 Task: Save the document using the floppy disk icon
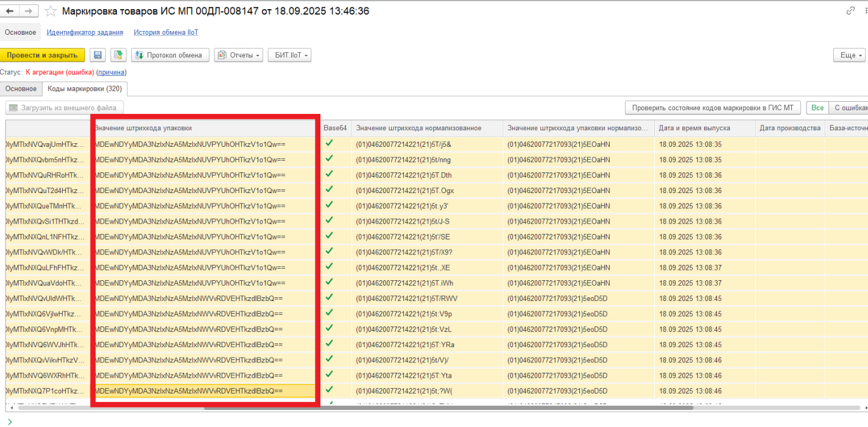pyautogui.click(x=97, y=55)
